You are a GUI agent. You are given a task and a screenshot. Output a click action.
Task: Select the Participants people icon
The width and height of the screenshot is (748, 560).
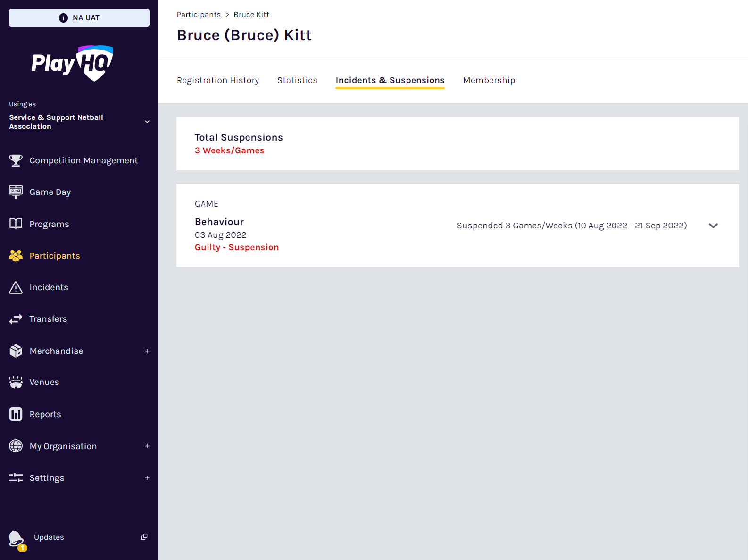[16, 256]
